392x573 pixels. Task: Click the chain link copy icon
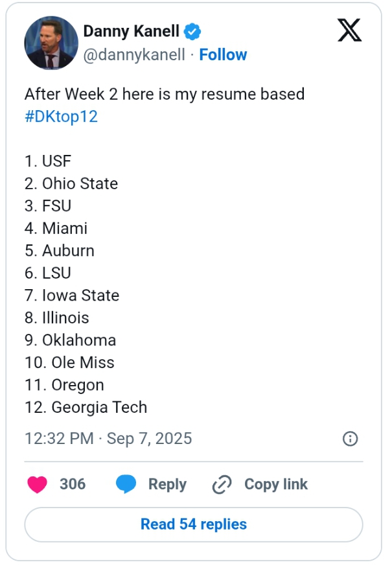pyautogui.click(x=222, y=485)
